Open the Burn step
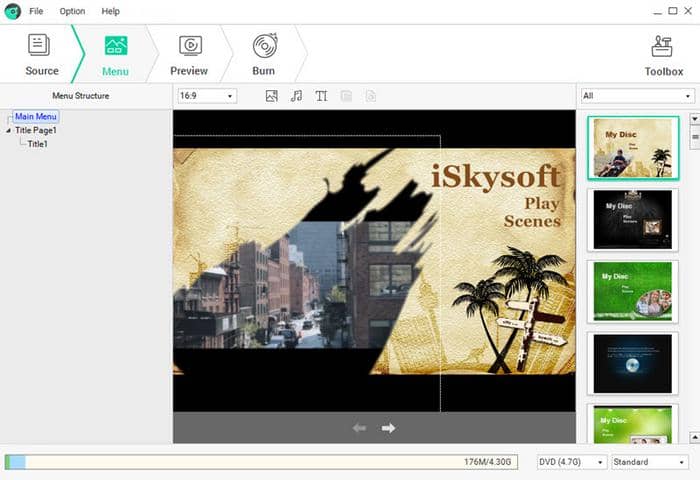The width and height of the screenshot is (700, 480). [x=264, y=54]
